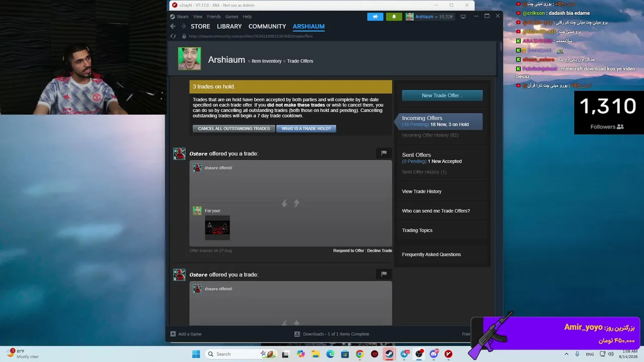
Task: Open Discord from the taskbar
Action: (x=434, y=354)
